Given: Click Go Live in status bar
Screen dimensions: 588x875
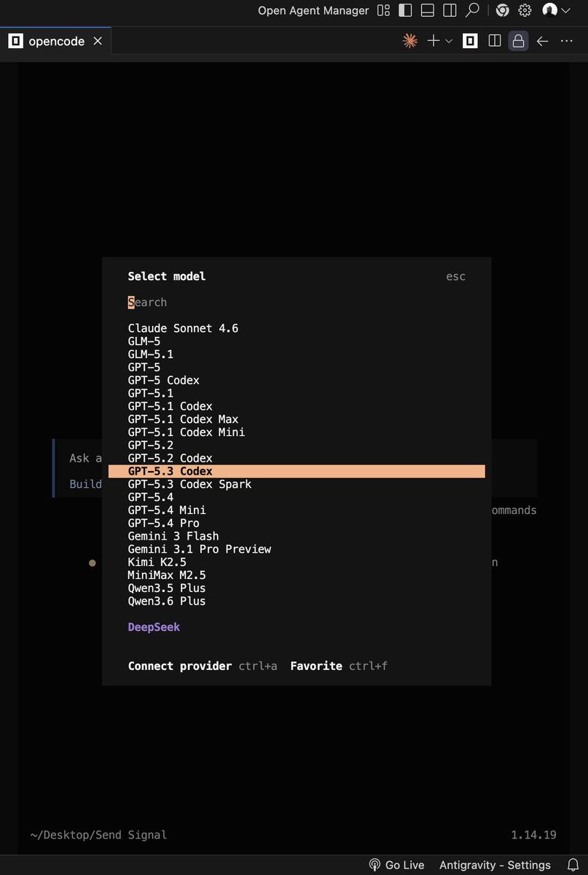Looking at the screenshot, I should pyautogui.click(x=396, y=865).
